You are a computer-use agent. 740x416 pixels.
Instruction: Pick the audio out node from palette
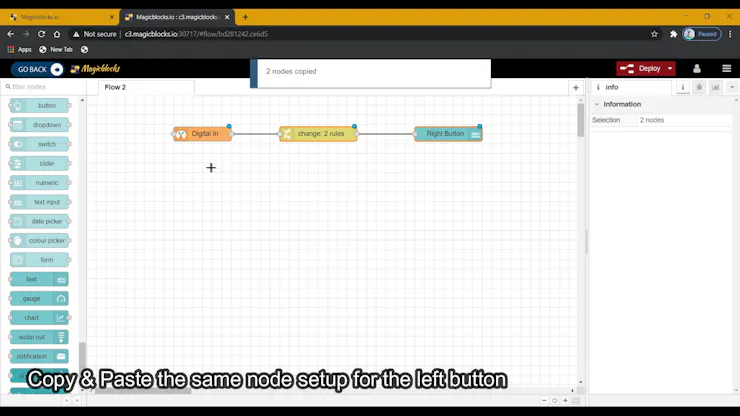39,337
